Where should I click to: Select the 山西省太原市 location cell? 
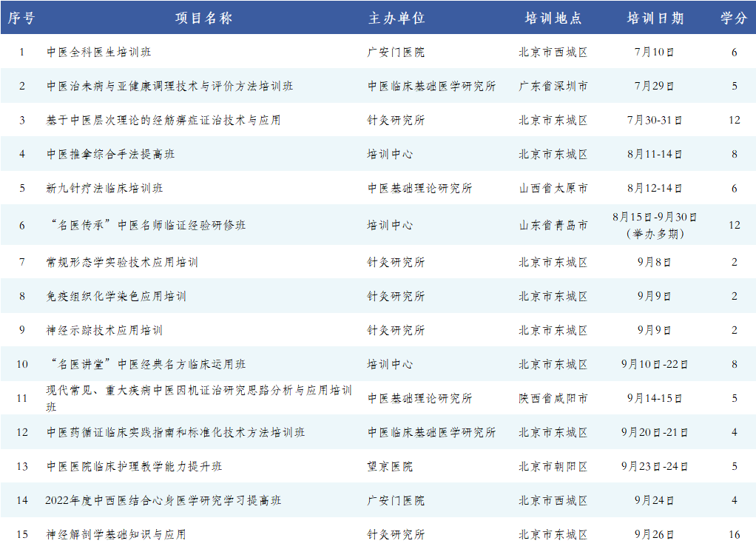pos(553,189)
